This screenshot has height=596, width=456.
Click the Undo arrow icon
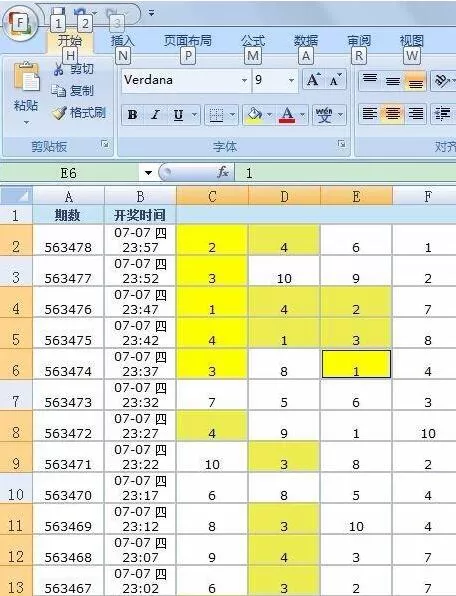click(80, 13)
